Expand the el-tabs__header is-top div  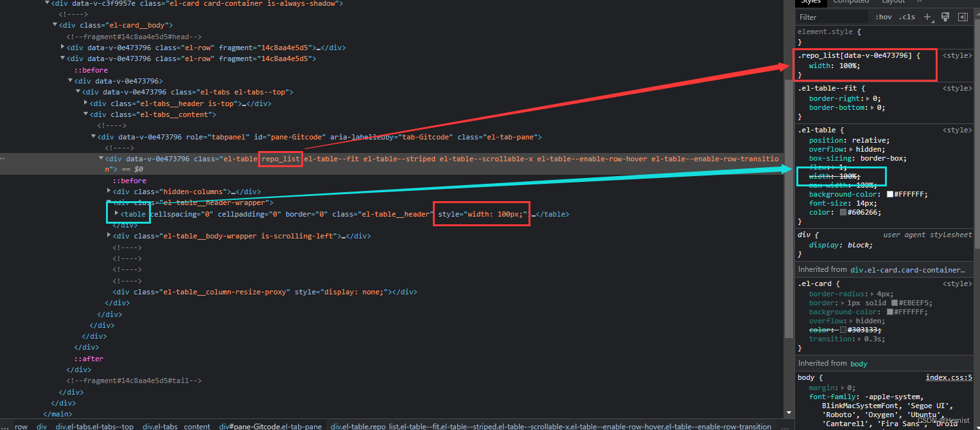pos(85,103)
